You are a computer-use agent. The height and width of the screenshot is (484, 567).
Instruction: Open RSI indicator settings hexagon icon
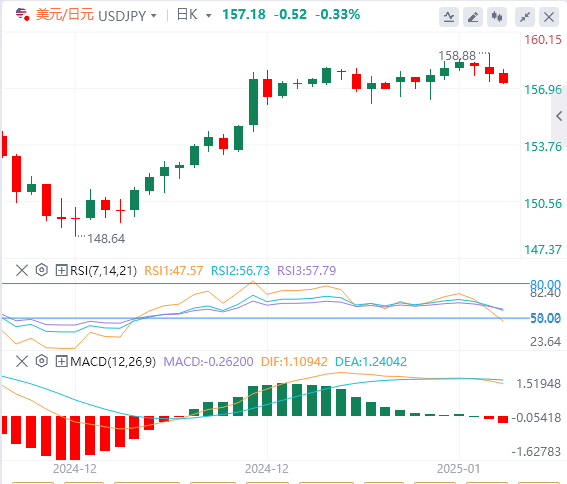coord(42,270)
